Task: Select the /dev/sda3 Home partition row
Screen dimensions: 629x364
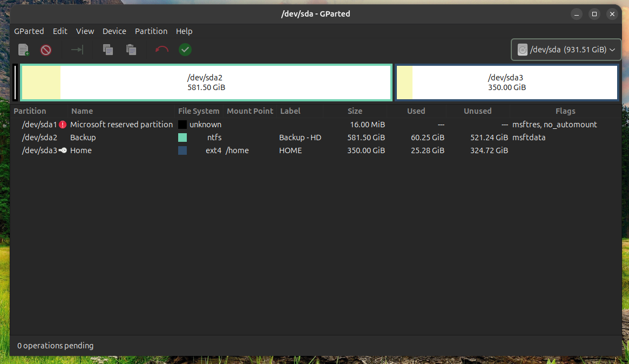Action: 81,150
